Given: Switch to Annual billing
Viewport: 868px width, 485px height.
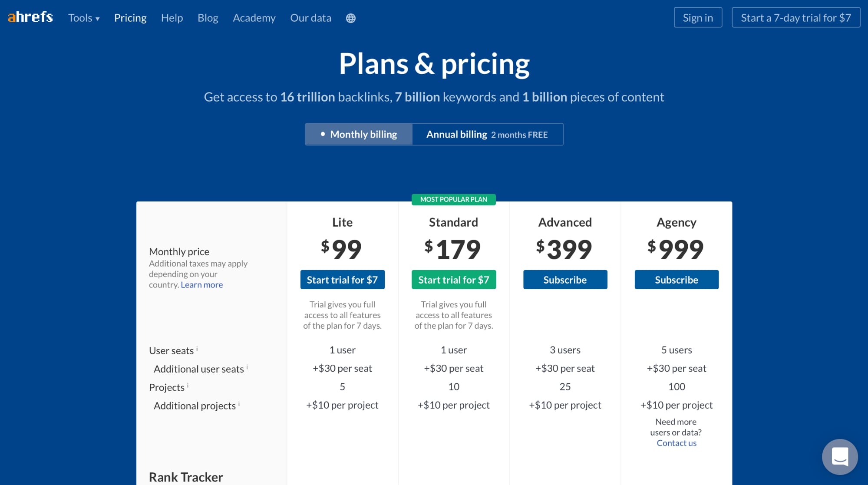Looking at the screenshot, I should pos(487,134).
